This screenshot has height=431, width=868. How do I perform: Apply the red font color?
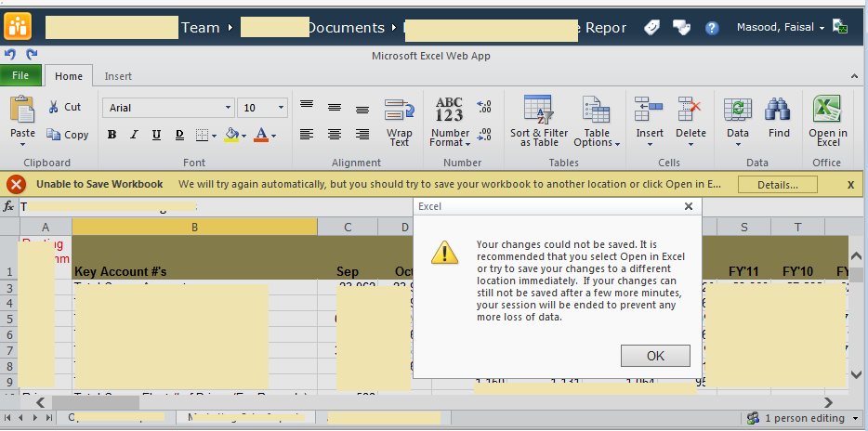click(261, 135)
